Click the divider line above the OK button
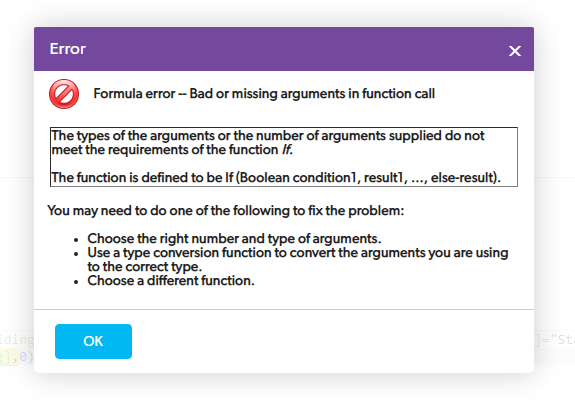This screenshot has height=408, width=575. 284,309
